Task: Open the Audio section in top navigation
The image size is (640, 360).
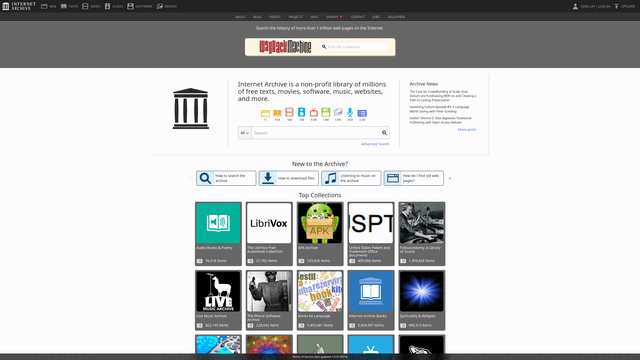Action: click(114, 6)
